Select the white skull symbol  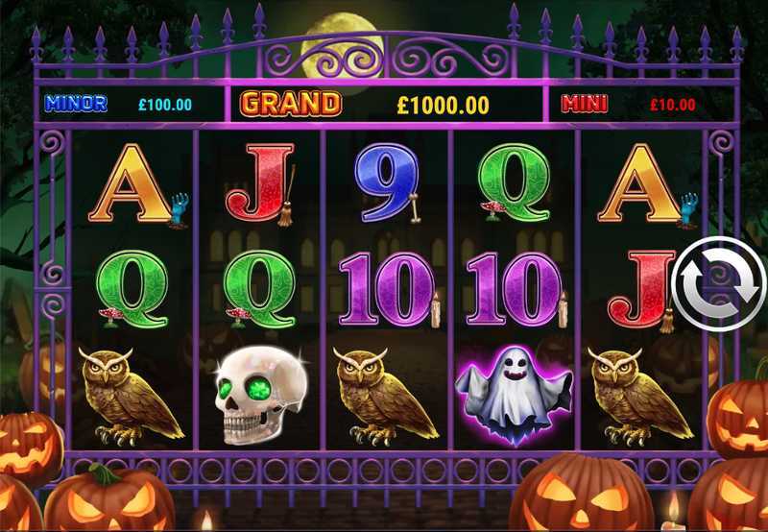tap(260, 395)
